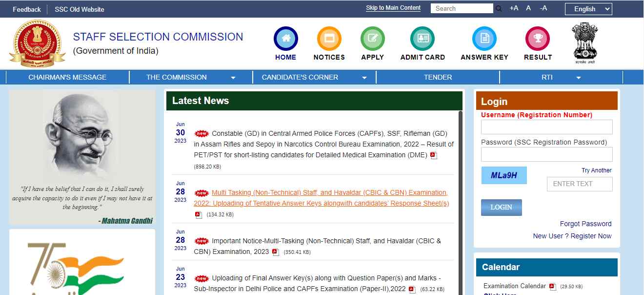Click the 75 Azadi anniversary banner
This screenshot has height=295, width=644.
(x=82, y=262)
